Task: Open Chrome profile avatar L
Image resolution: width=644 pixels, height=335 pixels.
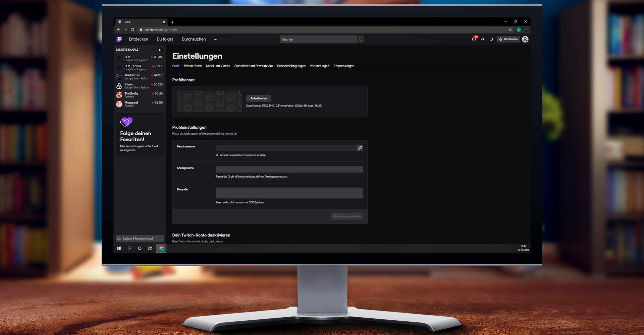Action: 519,30
